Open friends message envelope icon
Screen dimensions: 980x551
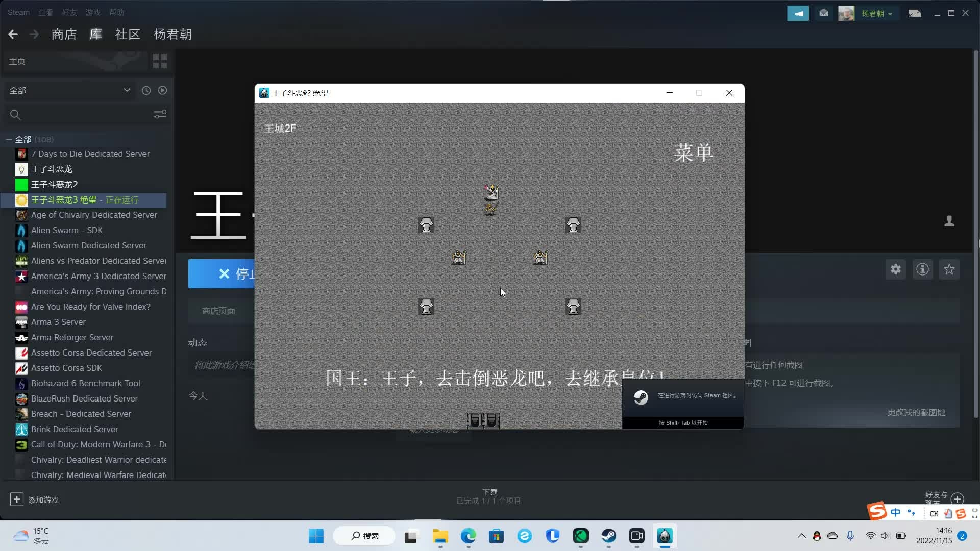click(823, 13)
